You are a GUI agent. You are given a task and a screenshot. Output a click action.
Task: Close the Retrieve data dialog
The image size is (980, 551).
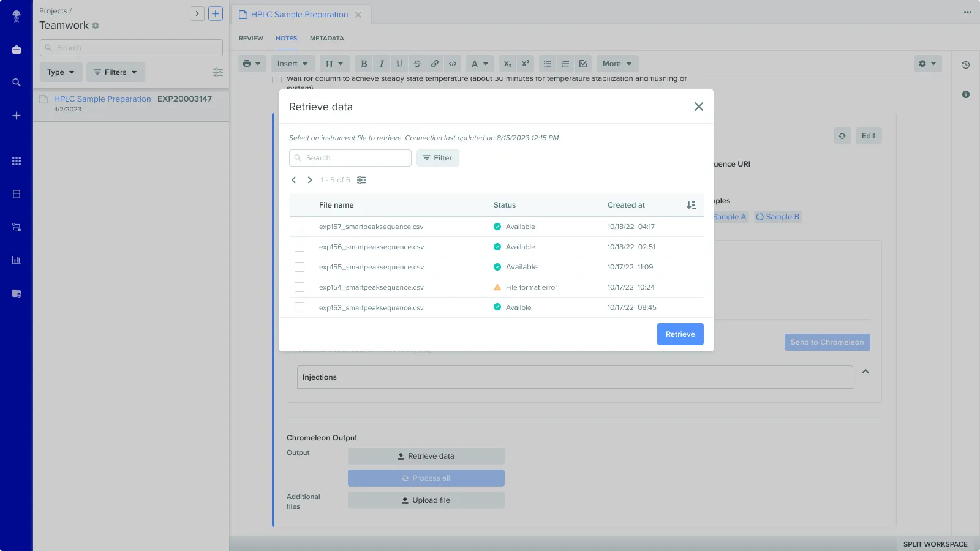(698, 107)
